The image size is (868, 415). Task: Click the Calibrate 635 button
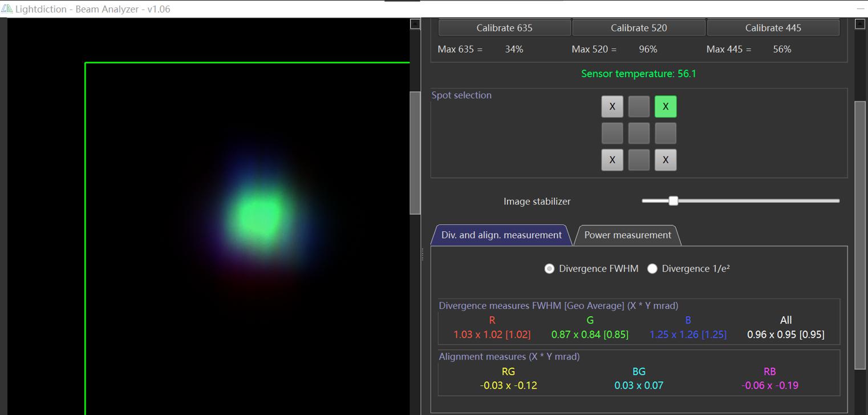505,27
